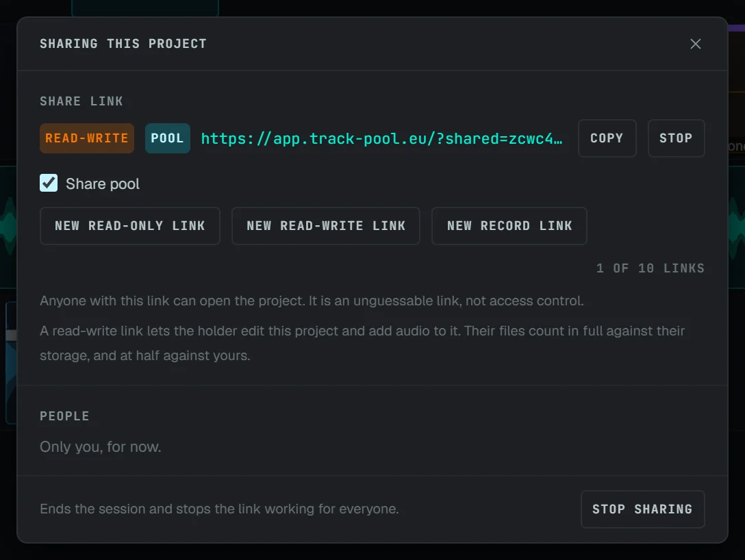The image size is (745, 560).
Task: Click the Stop Sharing button
Action: pyautogui.click(x=642, y=509)
